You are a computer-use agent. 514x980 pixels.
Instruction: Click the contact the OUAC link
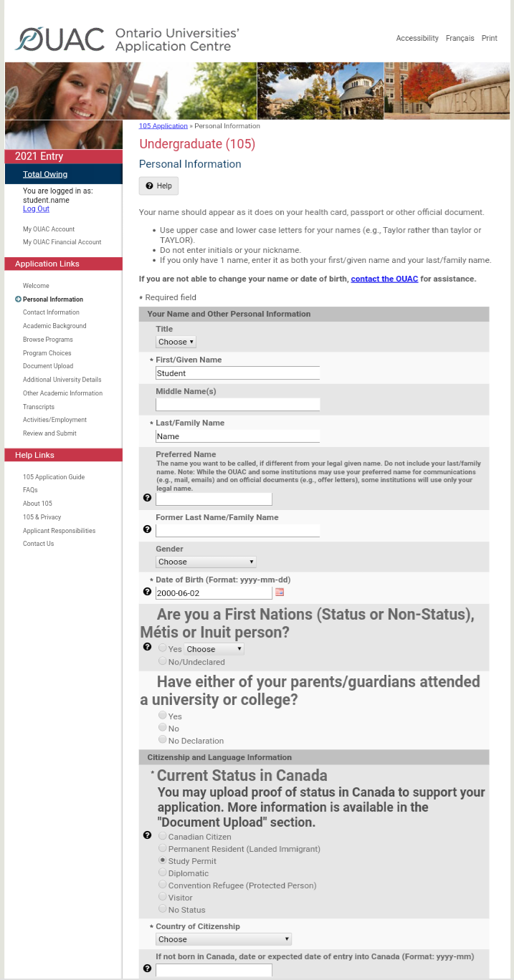(x=384, y=279)
